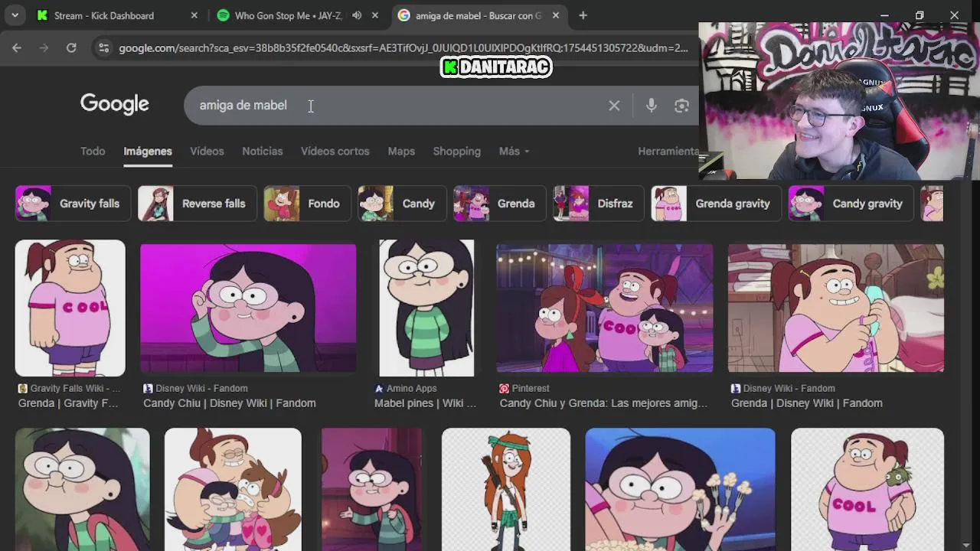Open Grenda holding phone Disney Wiki image

[x=836, y=308]
